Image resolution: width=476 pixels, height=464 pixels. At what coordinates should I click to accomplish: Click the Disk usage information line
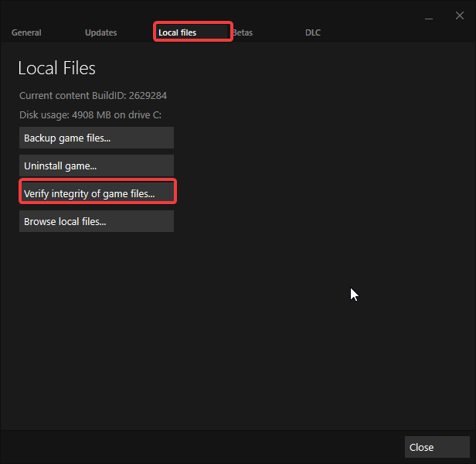pyautogui.click(x=90, y=115)
